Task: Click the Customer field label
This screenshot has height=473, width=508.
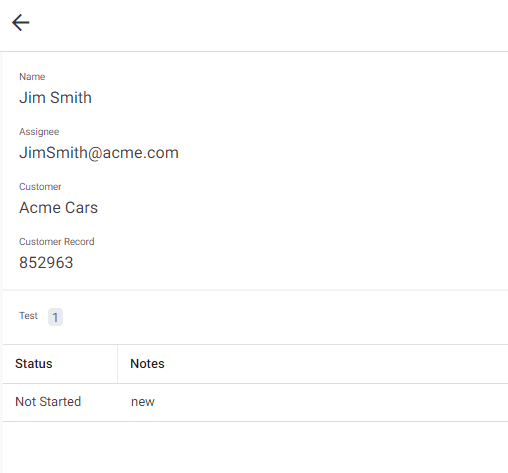Action: click(x=40, y=187)
